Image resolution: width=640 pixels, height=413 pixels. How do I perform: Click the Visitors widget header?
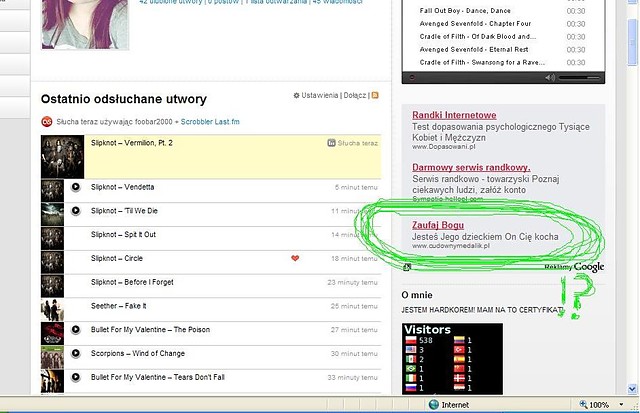pyautogui.click(x=427, y=329)
